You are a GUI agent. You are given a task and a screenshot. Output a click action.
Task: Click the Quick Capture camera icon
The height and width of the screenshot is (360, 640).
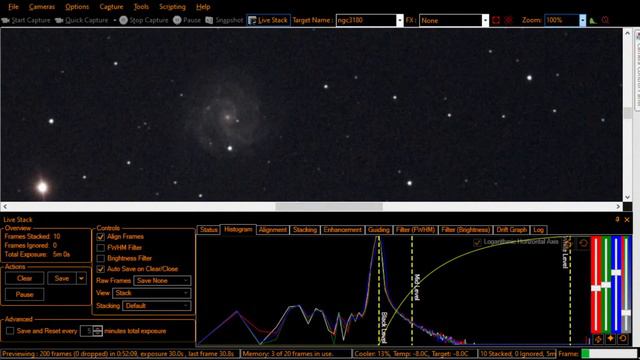[59, 20]
